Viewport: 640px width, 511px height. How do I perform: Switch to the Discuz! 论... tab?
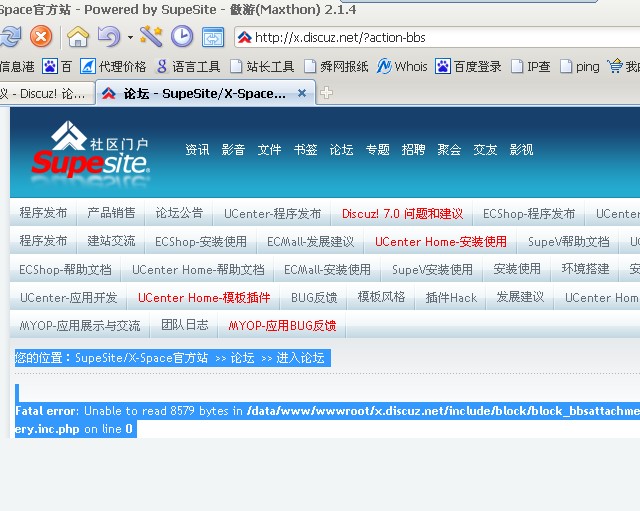[x=45, y=94]
